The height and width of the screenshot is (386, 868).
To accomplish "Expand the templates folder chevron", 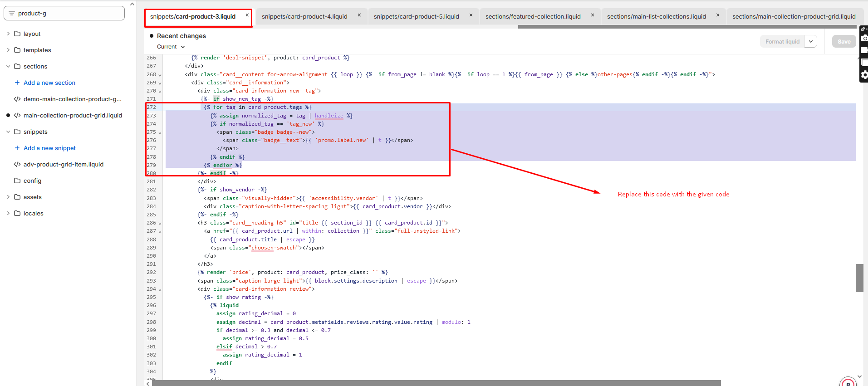I will pyautogui.click(x=8, y=50).
